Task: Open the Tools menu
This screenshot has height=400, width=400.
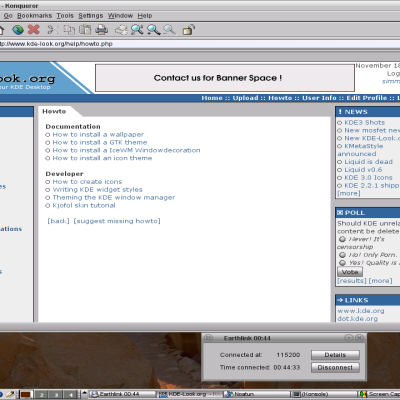Action: point(65,16)
